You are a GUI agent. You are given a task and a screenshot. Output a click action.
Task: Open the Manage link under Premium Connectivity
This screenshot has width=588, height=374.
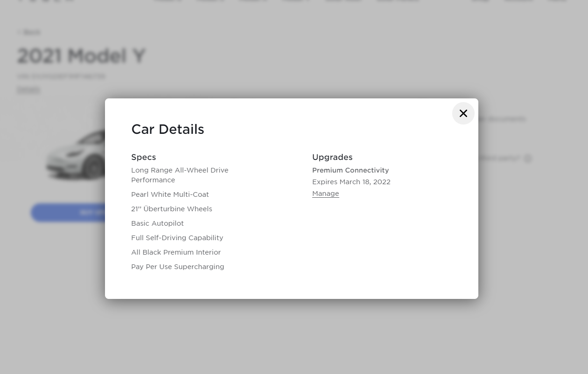[x=325, y=194]
